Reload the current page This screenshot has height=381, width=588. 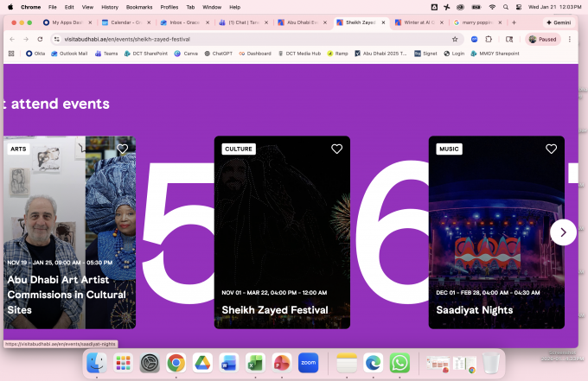coord(41,39)
